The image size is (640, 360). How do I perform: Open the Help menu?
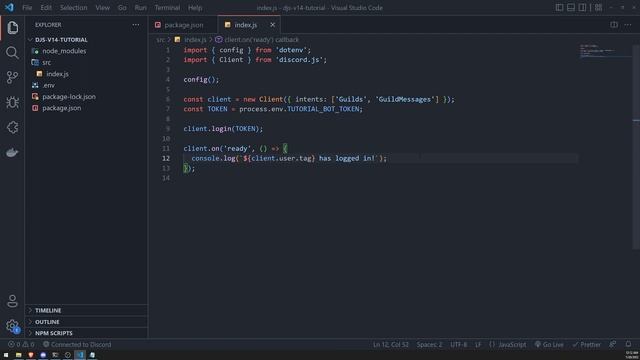coord(195,7)
